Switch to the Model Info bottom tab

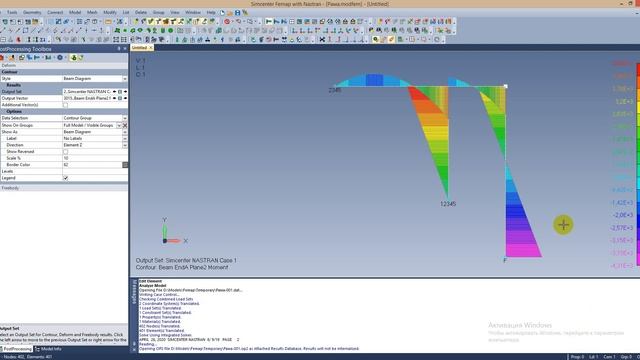click(48, 349)
